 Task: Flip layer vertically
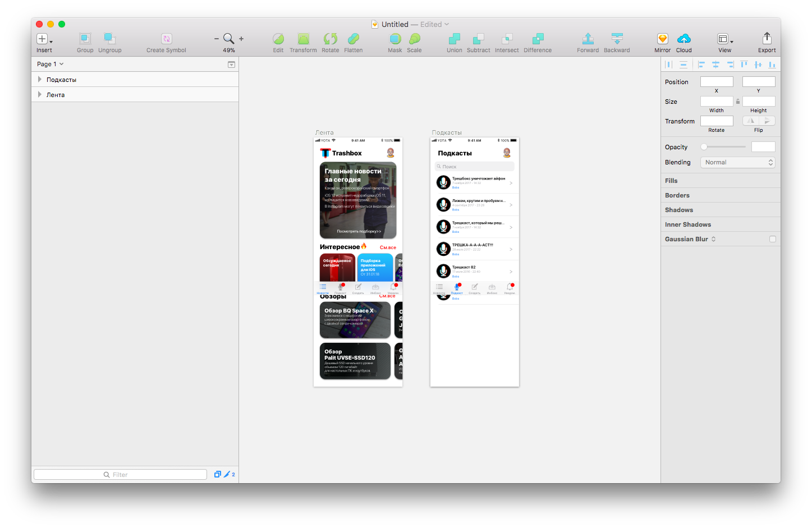(767, 121)
